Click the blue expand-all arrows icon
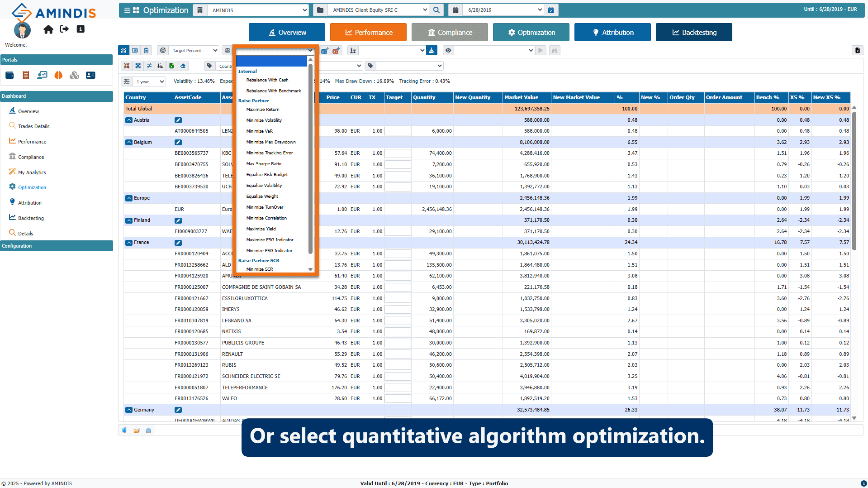This screenshot has width=868, height=488. coord(138,66)
